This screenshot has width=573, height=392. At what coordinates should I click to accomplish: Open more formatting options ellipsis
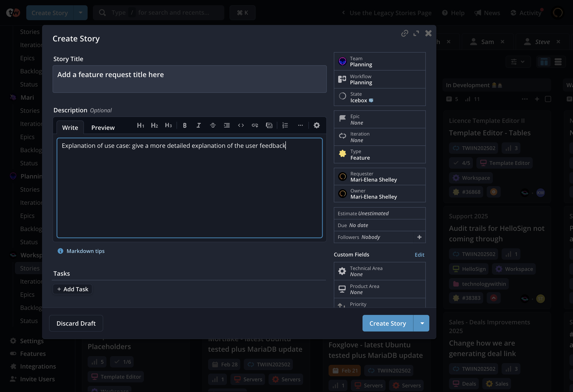tap(300, 125)
